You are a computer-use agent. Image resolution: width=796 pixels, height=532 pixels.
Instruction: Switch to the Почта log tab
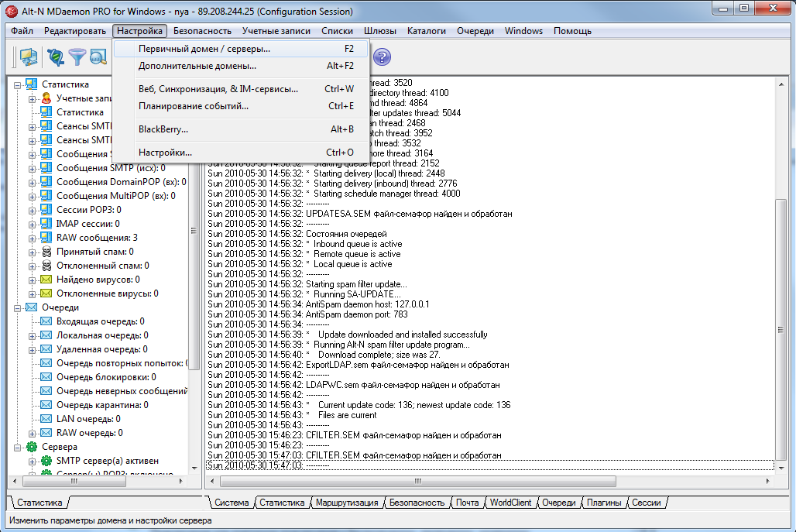pos(467,503)
